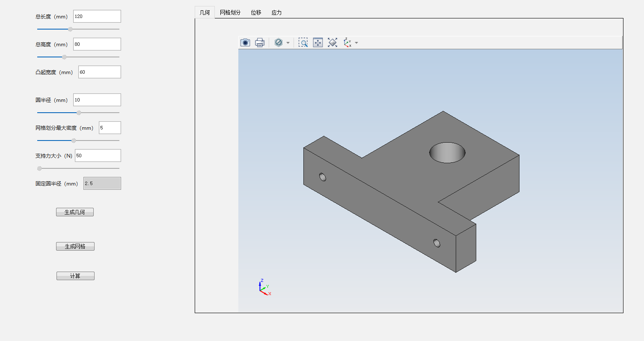Click the 固定圆半径 field showing 2.5
The height and width of the screenshot is (341, 644).
(102, 183)
